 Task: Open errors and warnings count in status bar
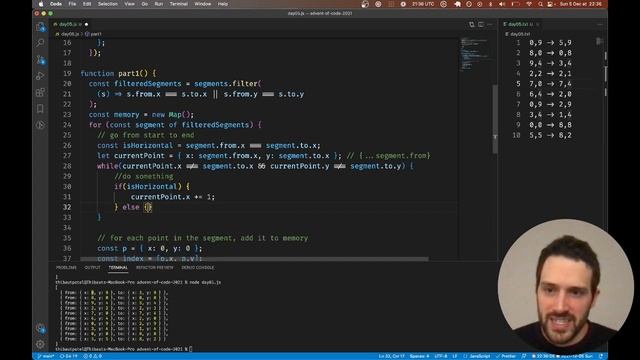[93, 356]
